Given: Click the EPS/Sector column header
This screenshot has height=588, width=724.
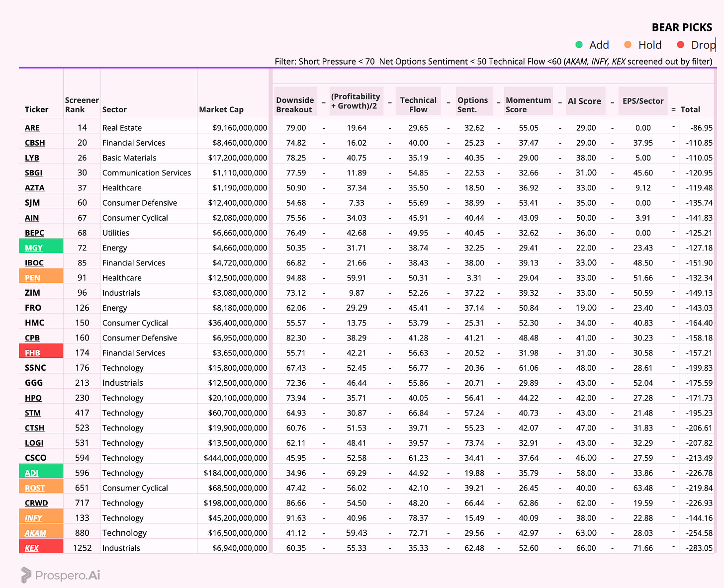Looking at the screenshot, I should pos(643,101).
